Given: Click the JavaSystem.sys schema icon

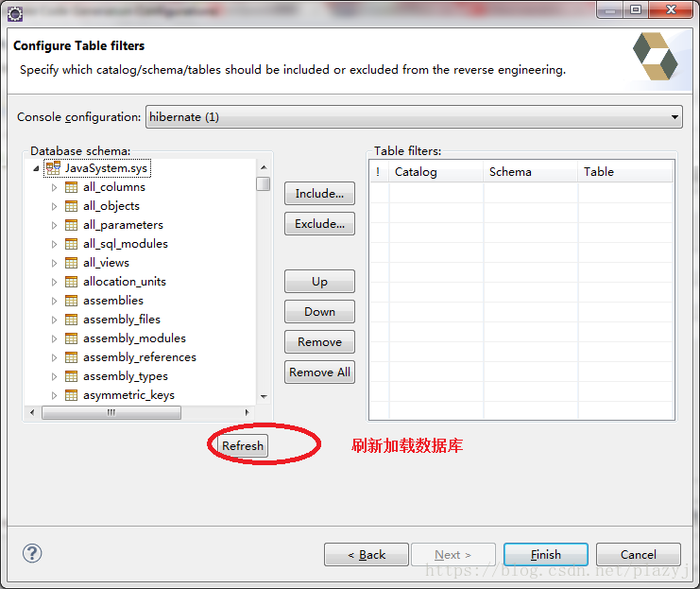Looking at the screenshot, I should (x=53, y=168).
